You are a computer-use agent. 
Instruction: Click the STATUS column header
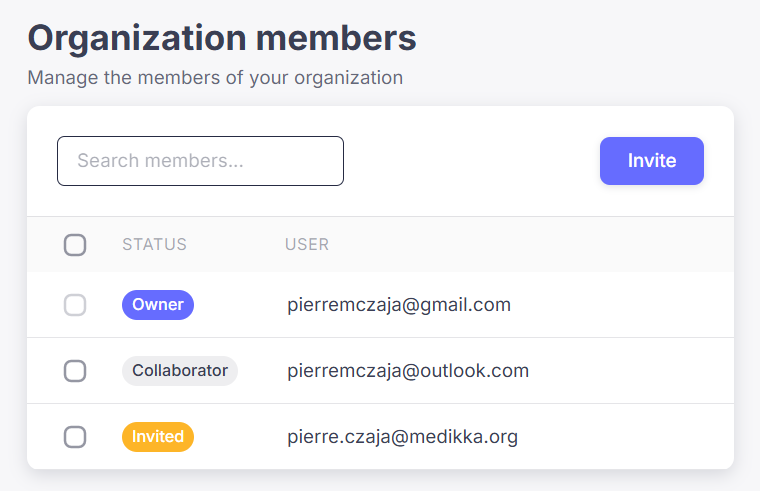point(154,245)
